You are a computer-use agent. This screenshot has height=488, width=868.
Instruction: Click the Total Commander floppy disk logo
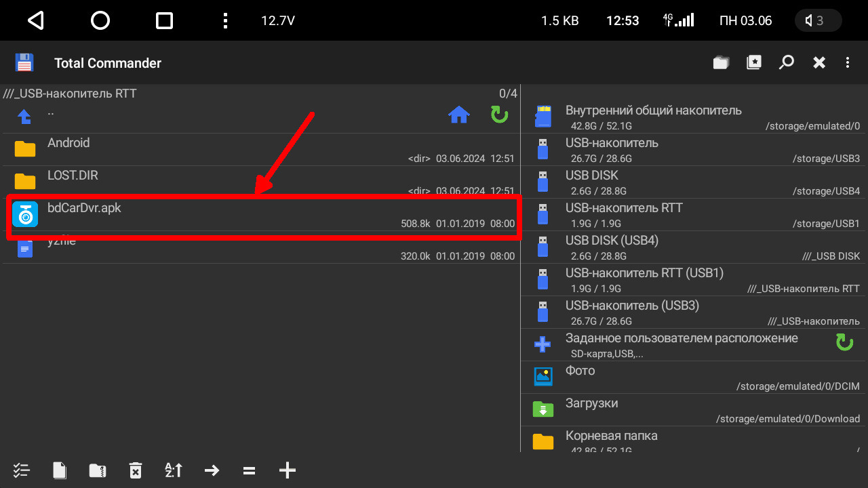tap(24, 62)
